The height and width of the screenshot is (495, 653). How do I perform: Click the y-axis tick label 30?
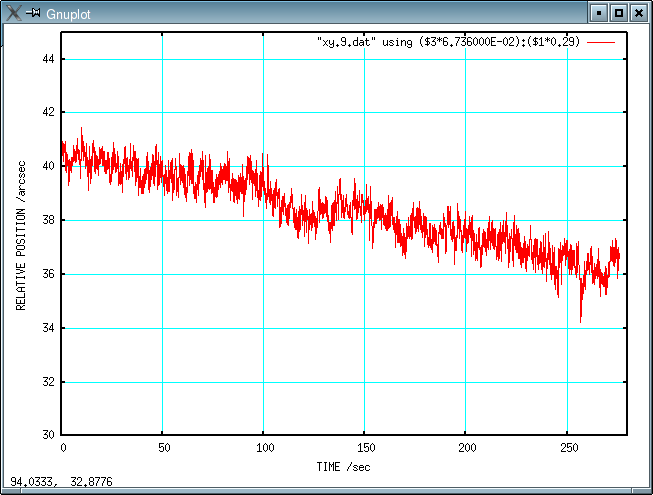tap(48, 435)
